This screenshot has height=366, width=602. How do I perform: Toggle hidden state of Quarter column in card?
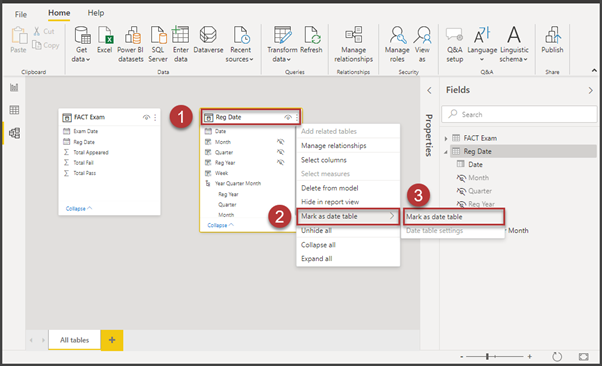coord(281,152)
